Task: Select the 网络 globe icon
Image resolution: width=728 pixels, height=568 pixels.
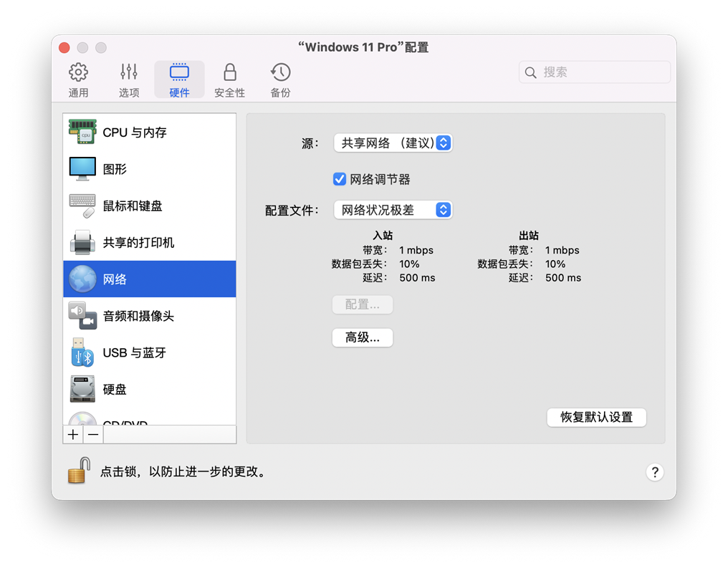Action: click(x=82, y=279)
